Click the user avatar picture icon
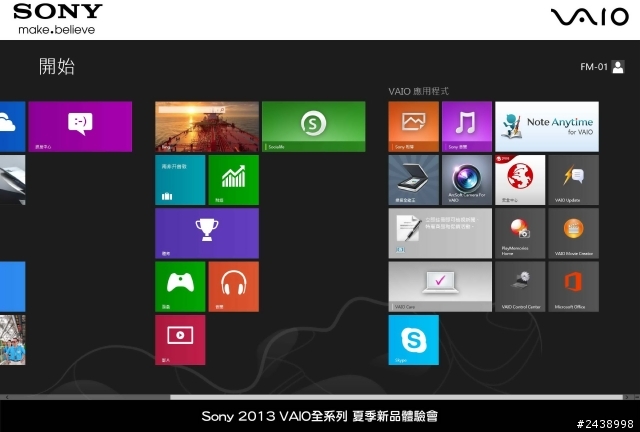Image resolution: width=640 pixels, height=432 pixels. [618, 67]
